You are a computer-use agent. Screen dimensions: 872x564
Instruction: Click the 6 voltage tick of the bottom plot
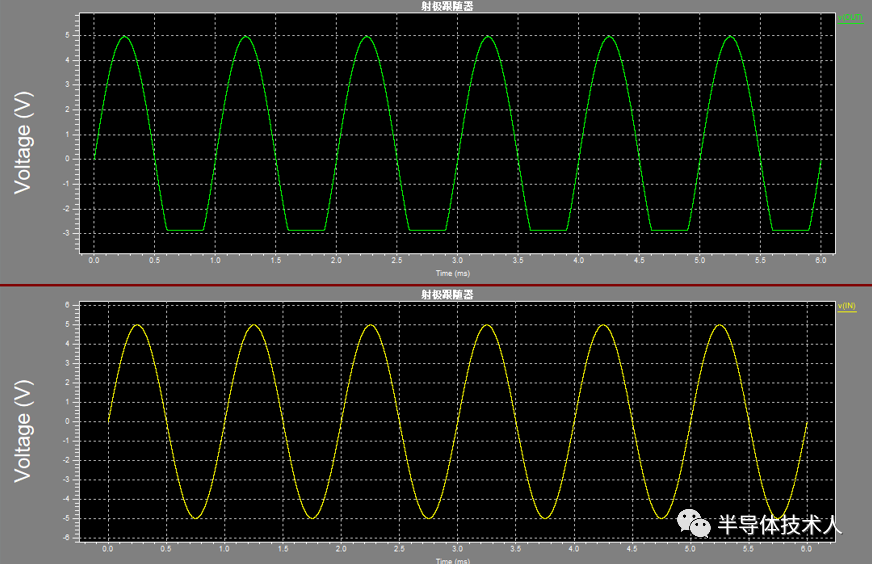click(x=67, y=305)
